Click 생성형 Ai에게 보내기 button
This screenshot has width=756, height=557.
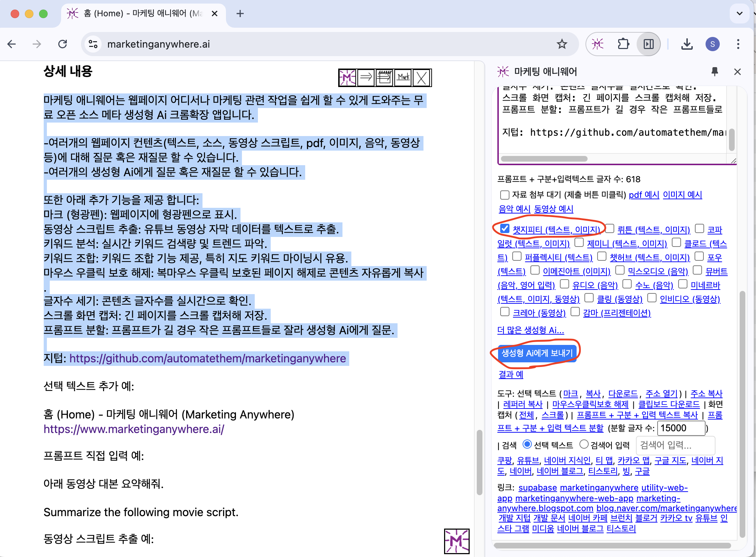coord(537,353)
